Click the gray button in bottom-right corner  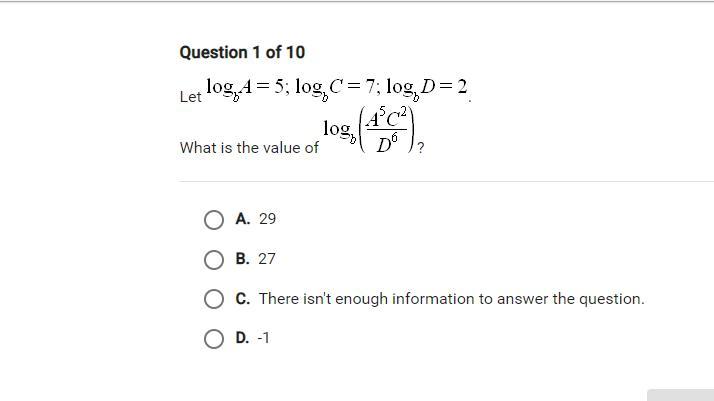[x=680, y=395]
